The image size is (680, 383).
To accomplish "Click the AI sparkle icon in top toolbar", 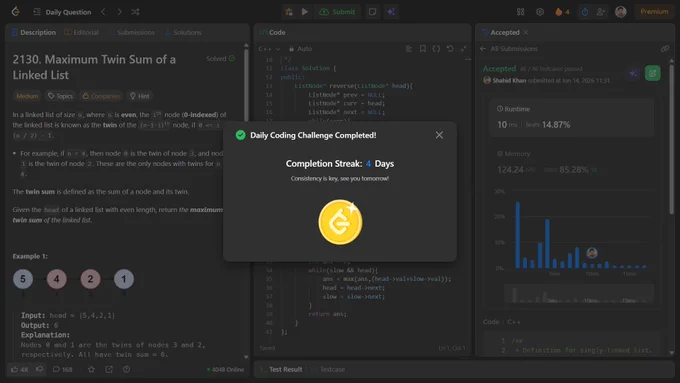I will click(391, 12).
